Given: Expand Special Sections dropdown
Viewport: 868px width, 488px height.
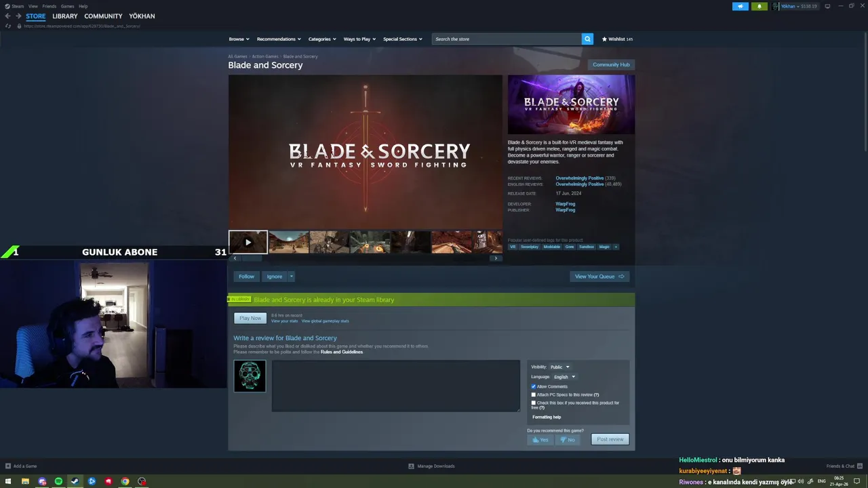Looking at the screenshot, I should [x=402, y=39].
